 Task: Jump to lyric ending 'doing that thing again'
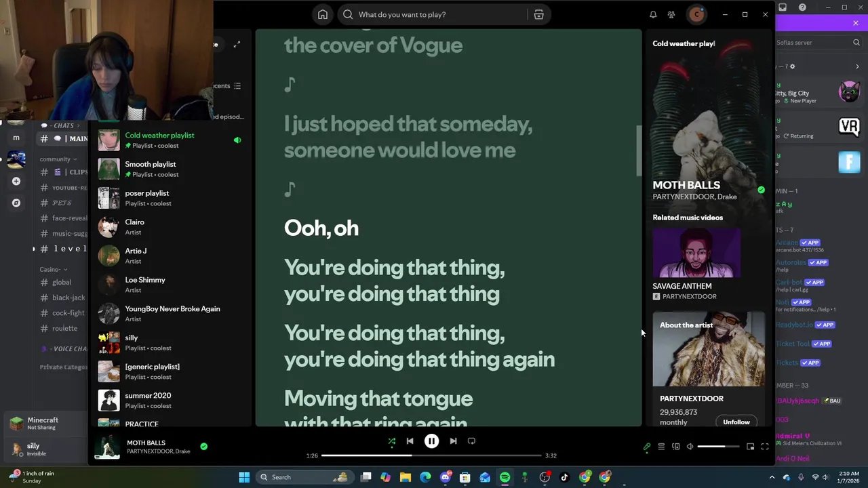point(419,346)
